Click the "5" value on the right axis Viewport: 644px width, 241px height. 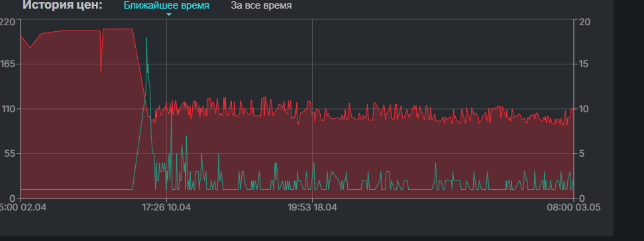pyautogui.click(x=582, y=154)
